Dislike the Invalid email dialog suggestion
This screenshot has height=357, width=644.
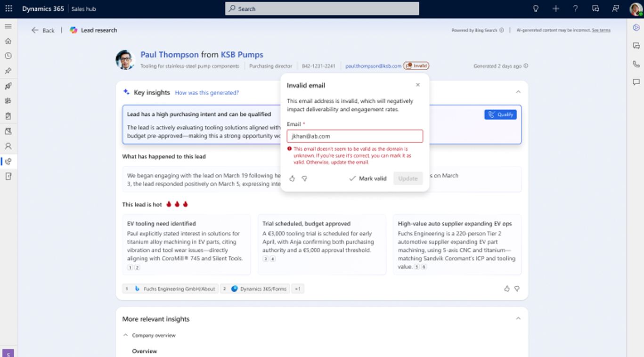[x=304, y=178]
